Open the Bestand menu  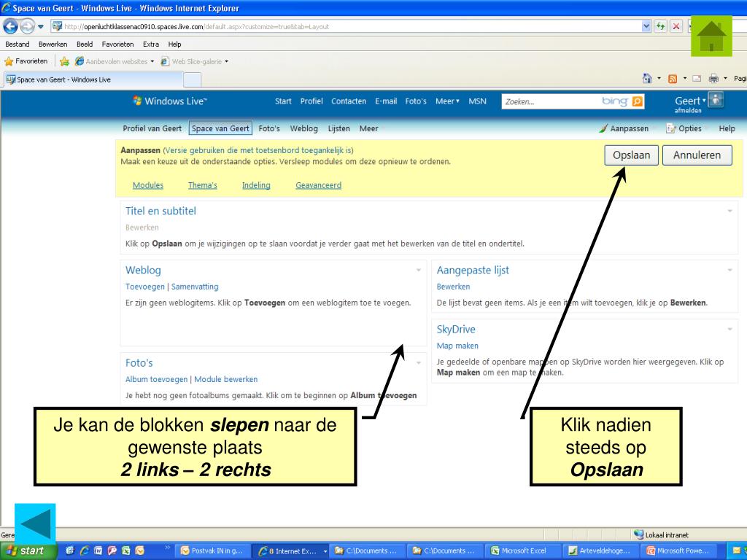[x=18, y=44]
